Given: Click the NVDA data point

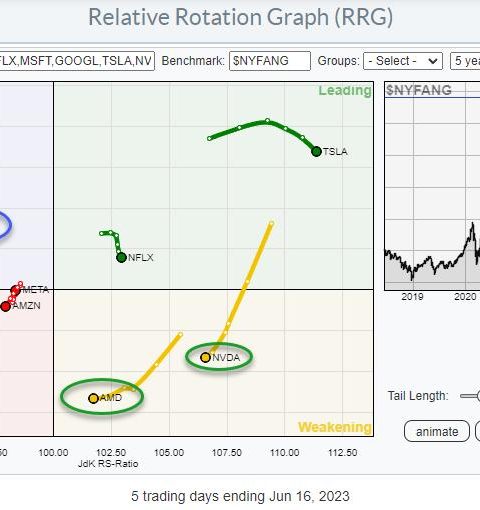Looking at the screenshot, I should (x=205, y=357).
